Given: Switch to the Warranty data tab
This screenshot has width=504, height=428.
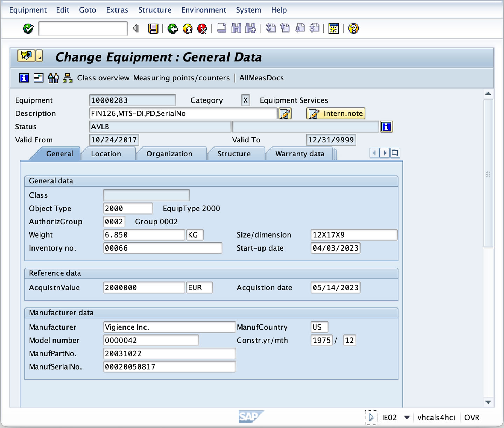Looking at the screenshot, I should [300, 153].
